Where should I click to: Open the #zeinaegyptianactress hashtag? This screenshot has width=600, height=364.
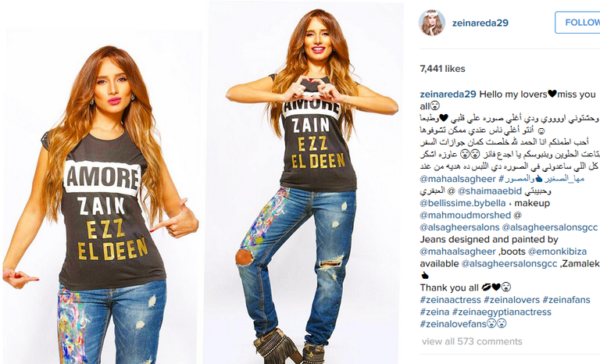[502, 312]
